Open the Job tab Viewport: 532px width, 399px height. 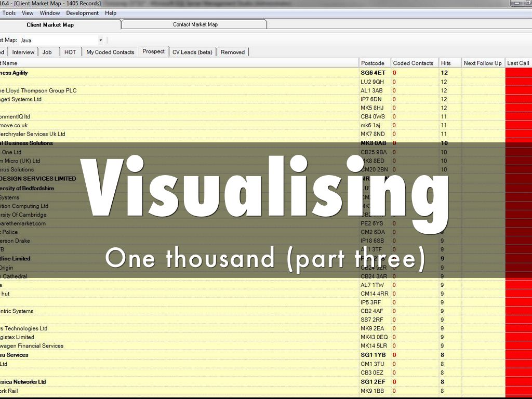point(47,52)
